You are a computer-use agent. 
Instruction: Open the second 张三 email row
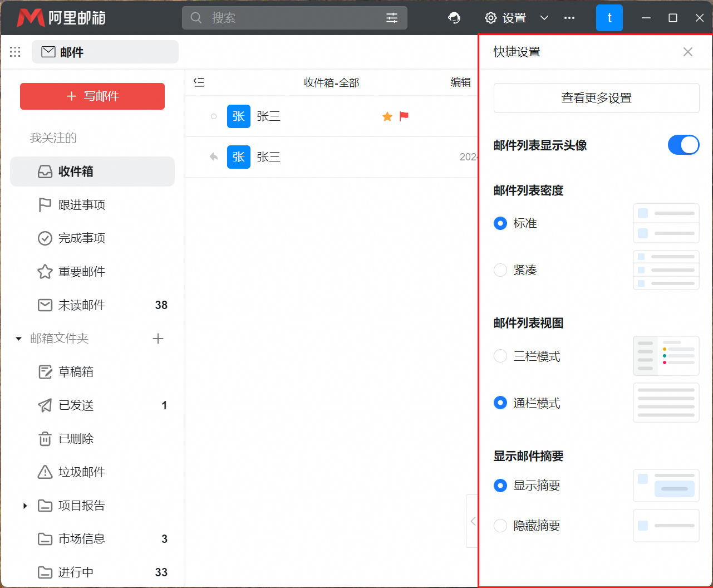click(x=332, y=157)
